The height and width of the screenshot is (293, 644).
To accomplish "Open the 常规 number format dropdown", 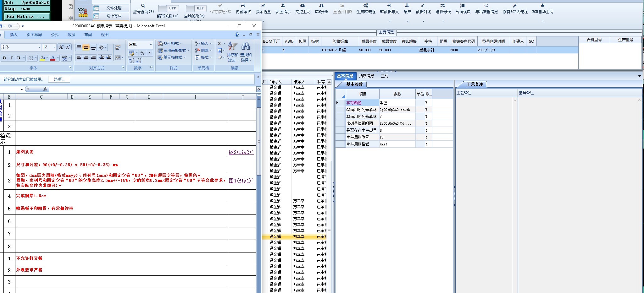I will [151, 45].
